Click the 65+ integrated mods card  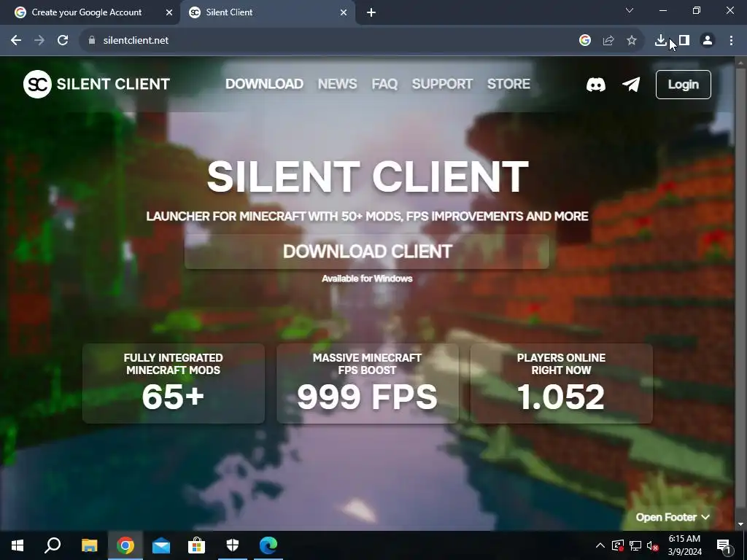(174, 384)
